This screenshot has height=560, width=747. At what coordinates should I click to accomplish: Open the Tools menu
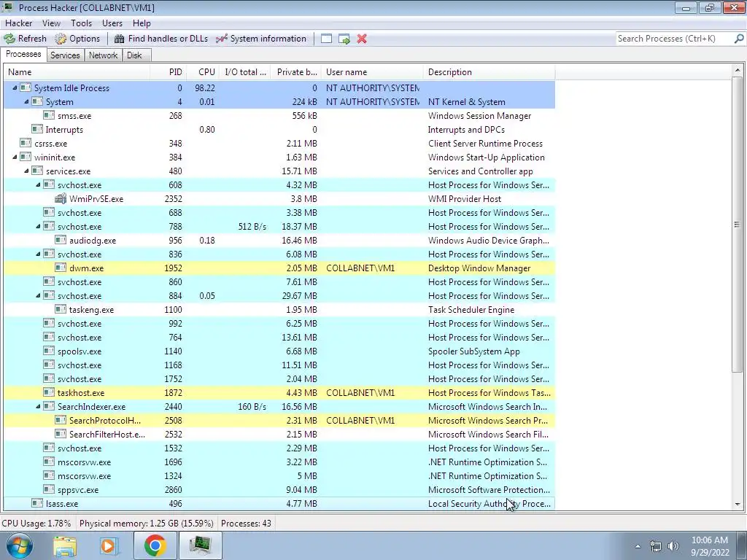click(x=81, y=23)
